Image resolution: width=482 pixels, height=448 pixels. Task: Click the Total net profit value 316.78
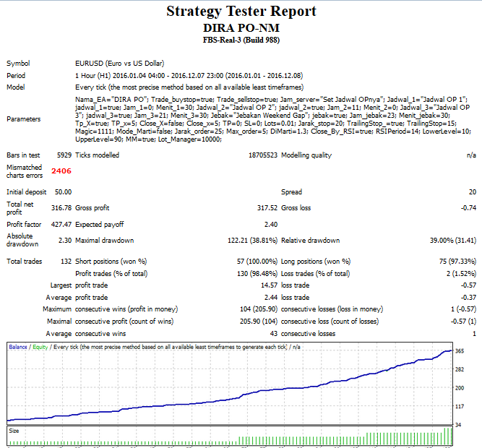click(x=61, y=208)
